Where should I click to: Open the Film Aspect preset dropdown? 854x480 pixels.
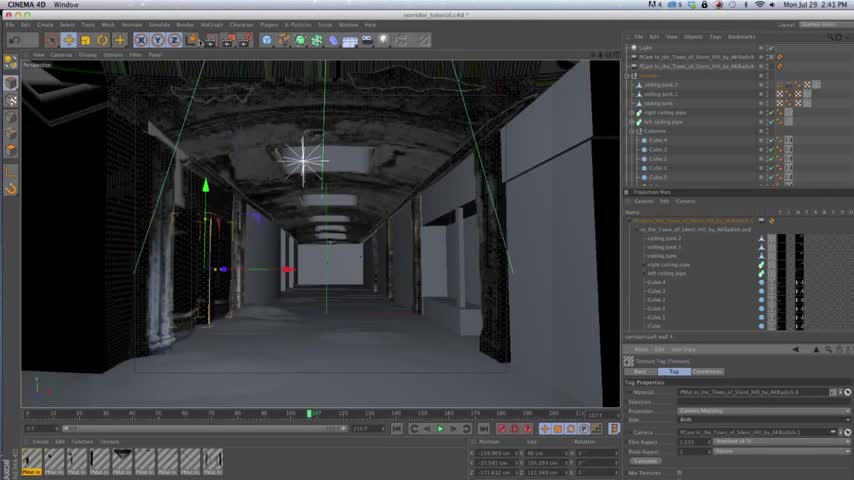[782, 442]
